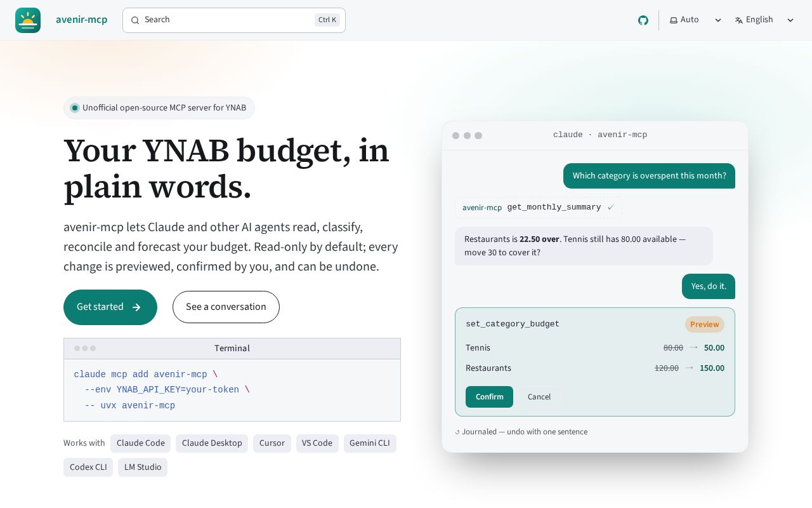
Task: Click the 'claude mcp add avenir-mcp' command line
Action: (x=146, y=375)
